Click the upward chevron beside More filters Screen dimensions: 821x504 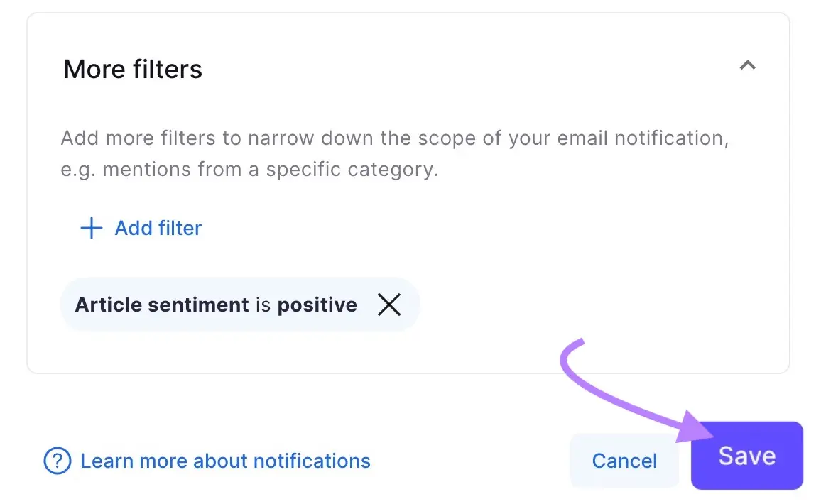coord(747,65)
